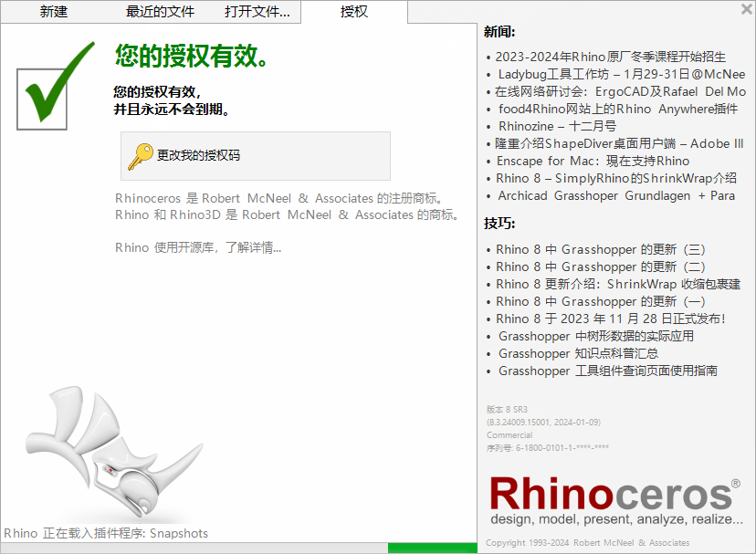Open the Ladybug工具工作坊 news item

click(x=622, y=74)
